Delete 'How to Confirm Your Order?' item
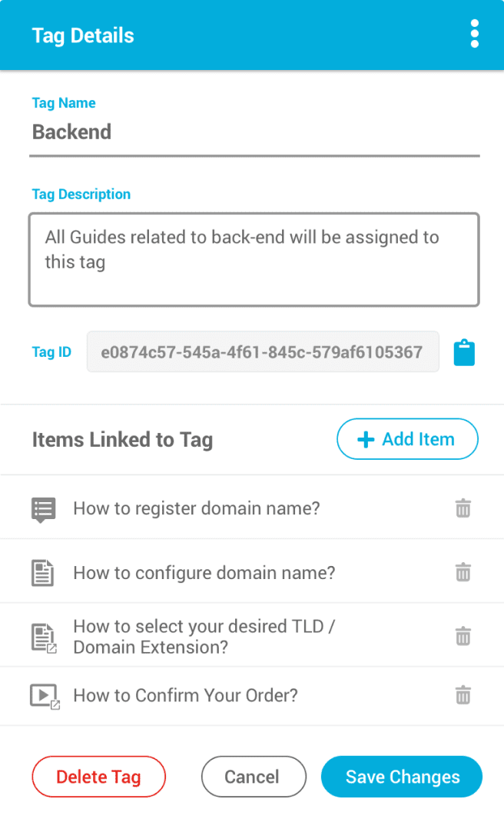The height and width of the screenshot is (829, 504). click(463, 695)
